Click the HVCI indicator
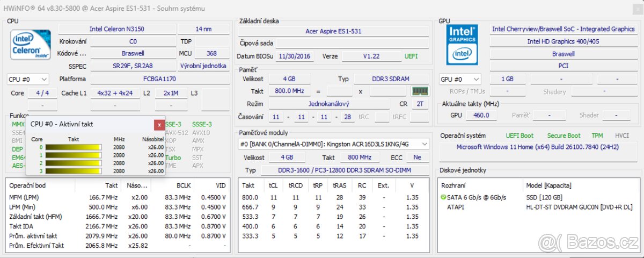644x258 pixels. coord(621,136)
